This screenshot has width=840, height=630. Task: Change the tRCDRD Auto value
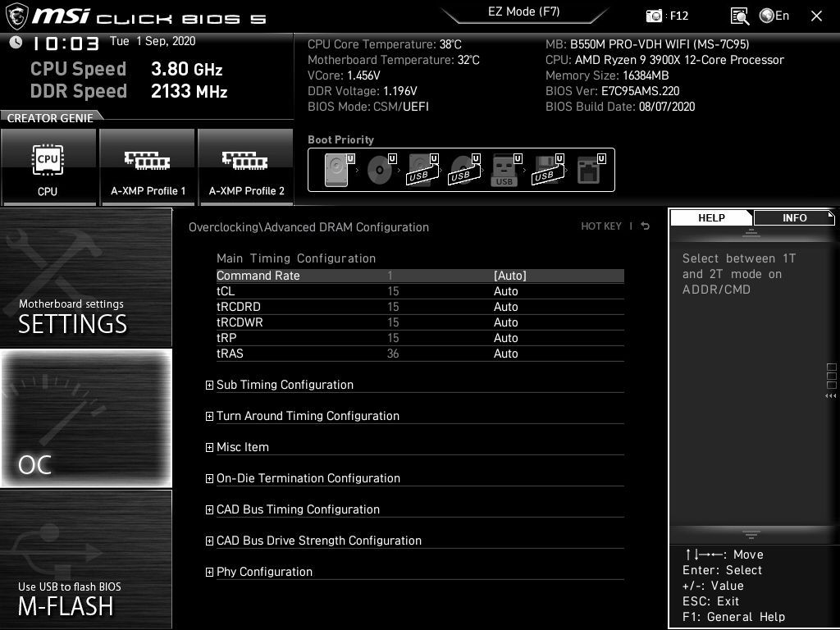click(505, 307)
